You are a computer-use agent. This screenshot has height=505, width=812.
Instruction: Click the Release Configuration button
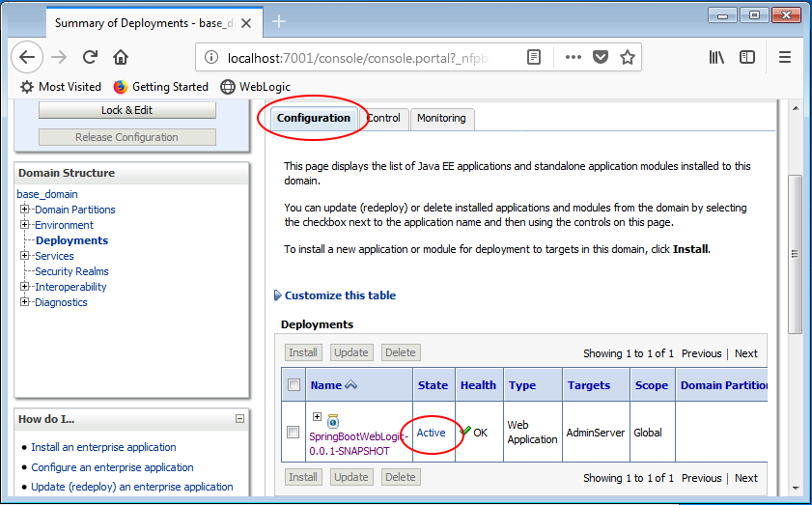[x=126, y=137]
